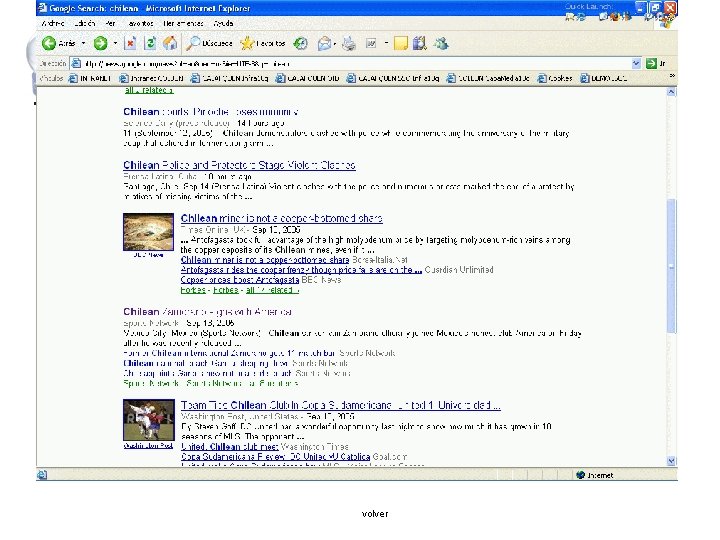Open the History clock icon
This screenshot has width=720, height=540.
click(301, 44)
